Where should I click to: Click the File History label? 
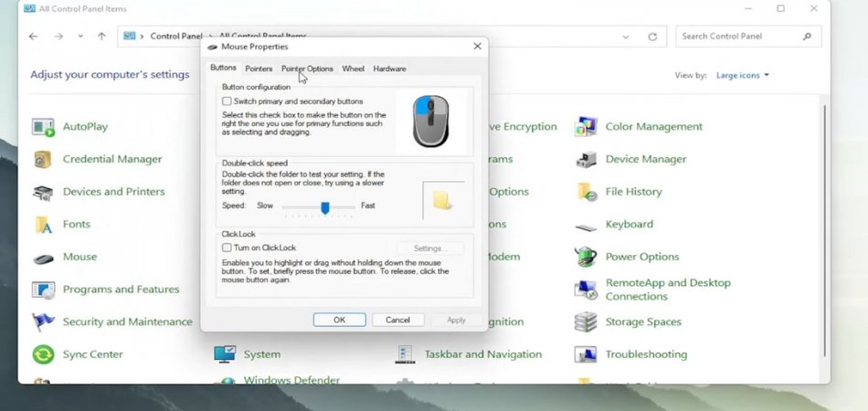pyautogui.click(x=634, y=192)
